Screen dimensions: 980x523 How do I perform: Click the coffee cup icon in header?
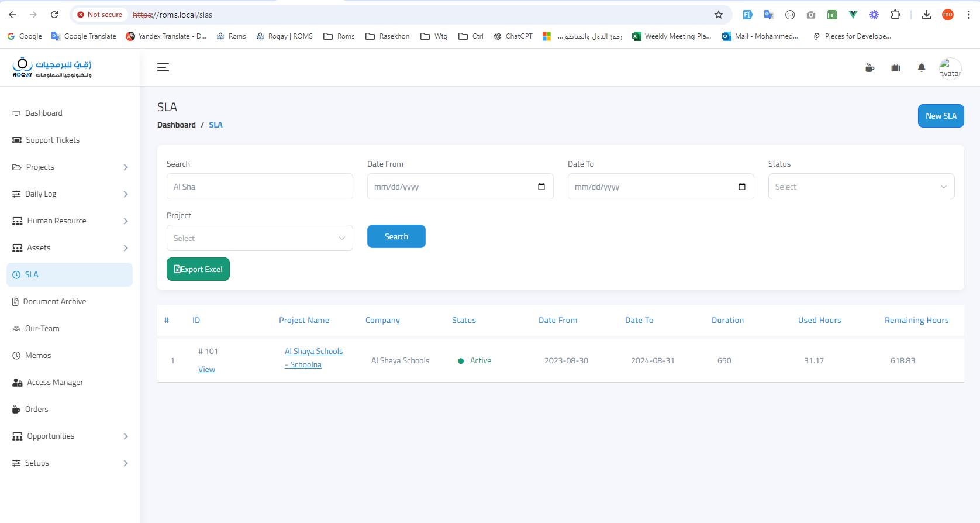(x=870, y=68)
